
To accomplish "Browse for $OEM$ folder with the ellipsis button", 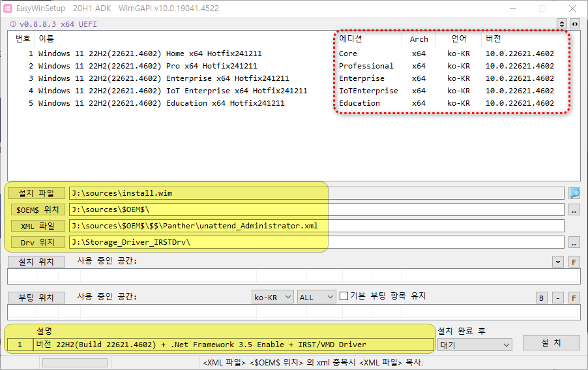I will [x=574, y=209].
